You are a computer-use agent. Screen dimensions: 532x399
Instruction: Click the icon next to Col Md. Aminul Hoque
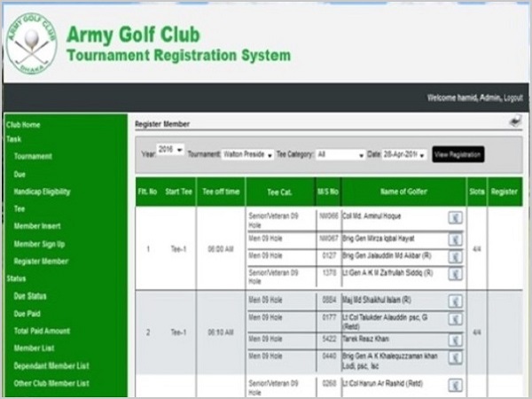456,217
